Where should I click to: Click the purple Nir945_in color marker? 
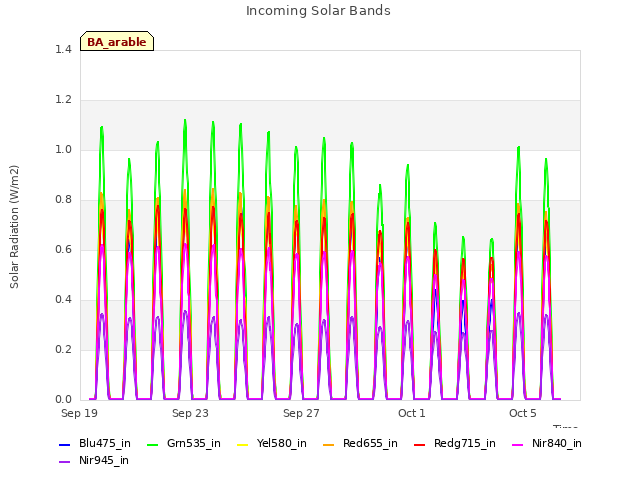[64, 462]
